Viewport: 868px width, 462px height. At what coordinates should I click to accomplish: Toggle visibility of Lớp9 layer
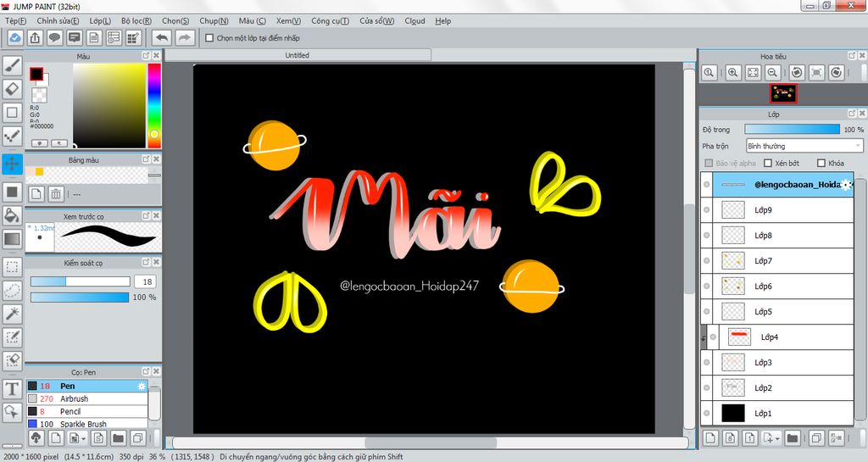pyautogui.click(x=707, y=210)
